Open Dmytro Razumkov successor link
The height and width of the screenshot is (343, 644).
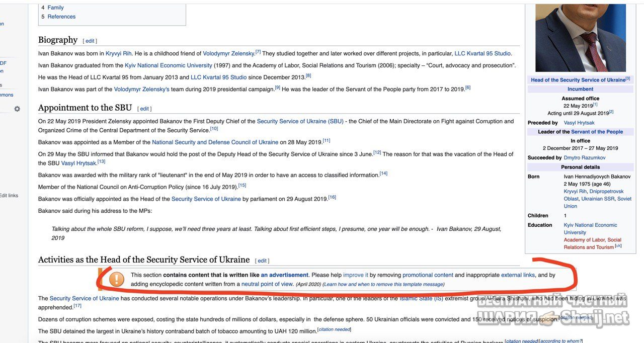click(585, 158)
